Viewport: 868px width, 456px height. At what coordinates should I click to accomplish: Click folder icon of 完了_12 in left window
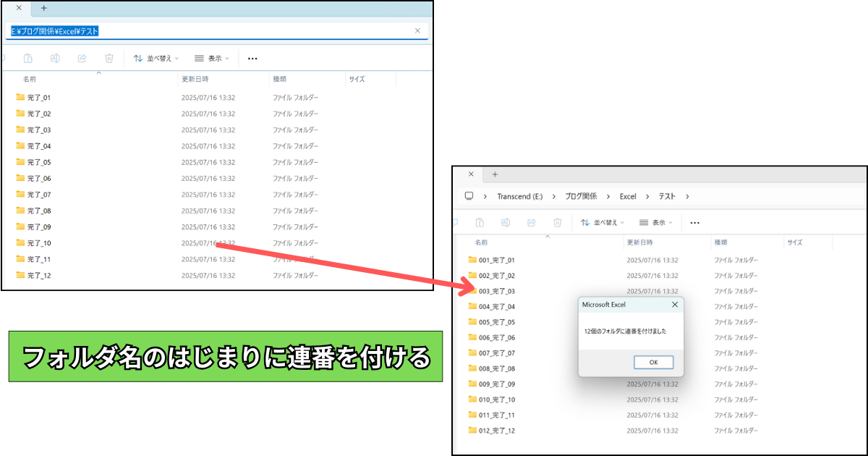tap(20, 275)
